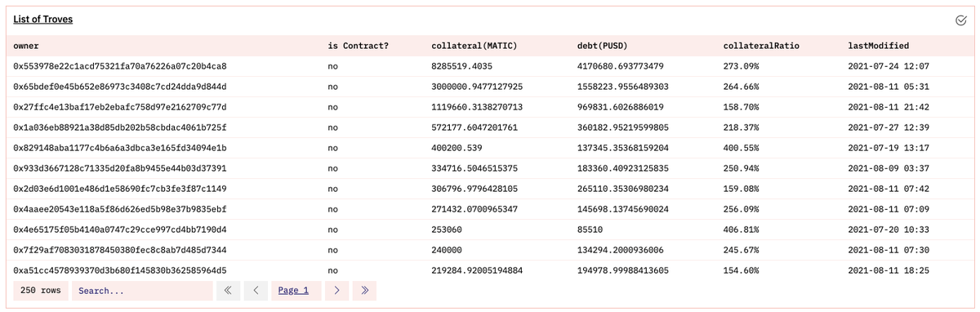The width and height of the screenshot is (980, 312).
Task: Select owner address 0x7f29af7083031878450380fec8c8ab7d485d7344
Action: (120, 250)
